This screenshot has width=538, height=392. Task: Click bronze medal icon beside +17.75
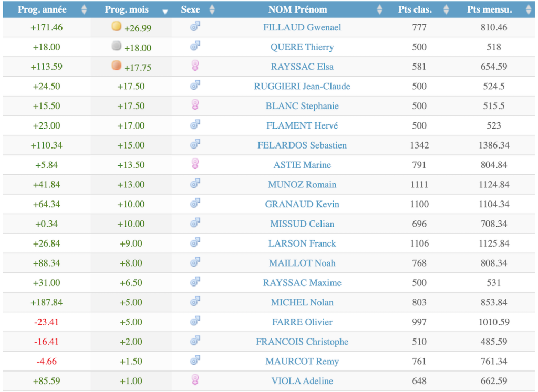(x=117, y=65)
